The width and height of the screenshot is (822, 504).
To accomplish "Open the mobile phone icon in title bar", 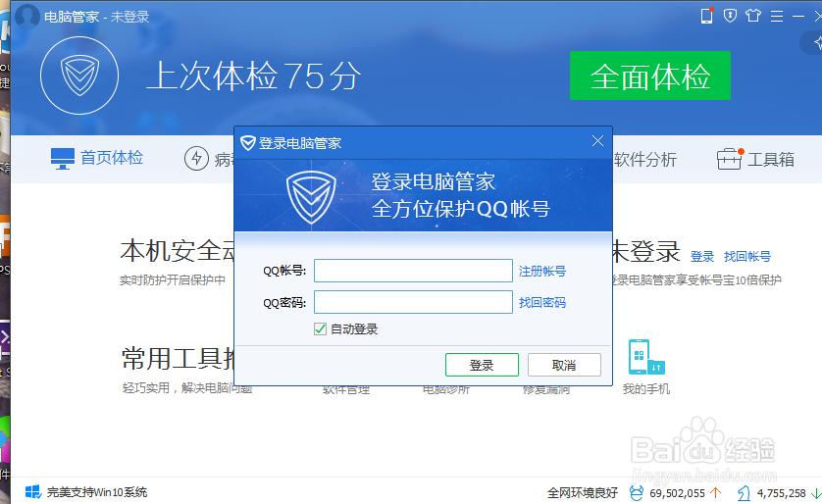I will [706, 16].
